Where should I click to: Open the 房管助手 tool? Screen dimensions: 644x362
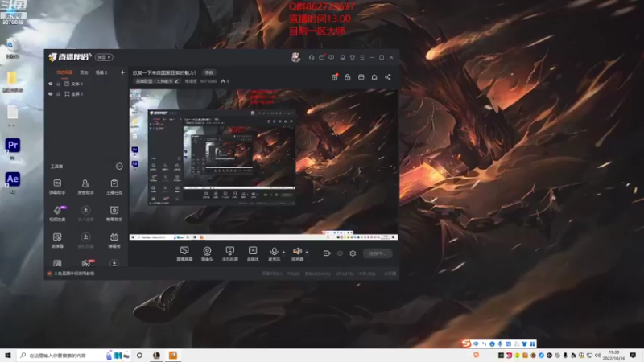point(85,187)
